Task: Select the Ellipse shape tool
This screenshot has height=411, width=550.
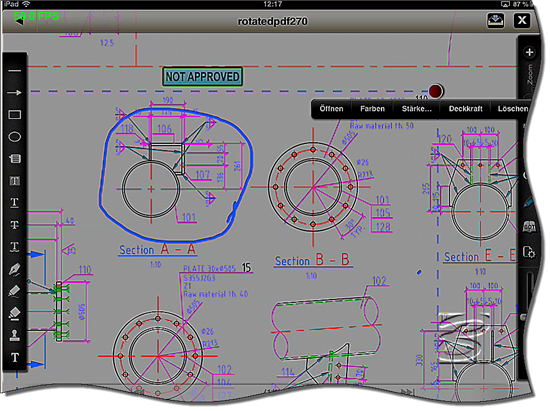Action: pos(14,137)
